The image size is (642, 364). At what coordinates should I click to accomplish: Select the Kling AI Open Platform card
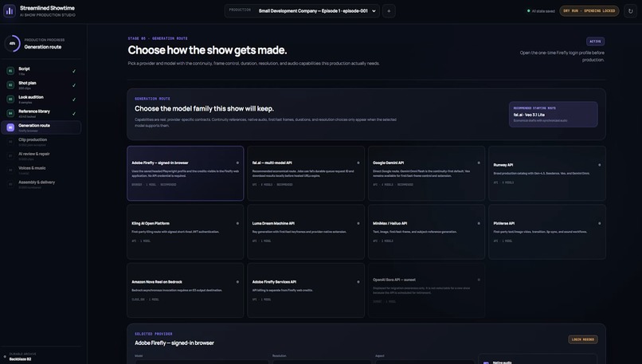185,232
